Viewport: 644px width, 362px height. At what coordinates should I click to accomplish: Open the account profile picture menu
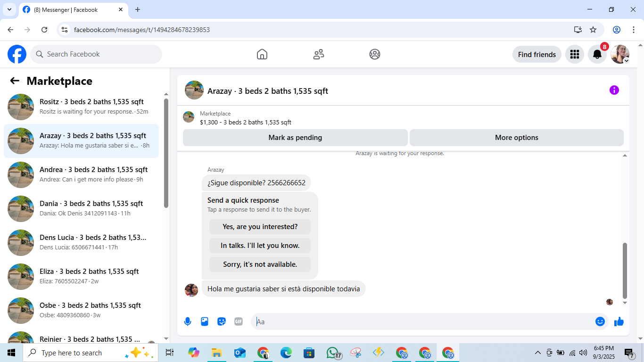pos(620,54)
